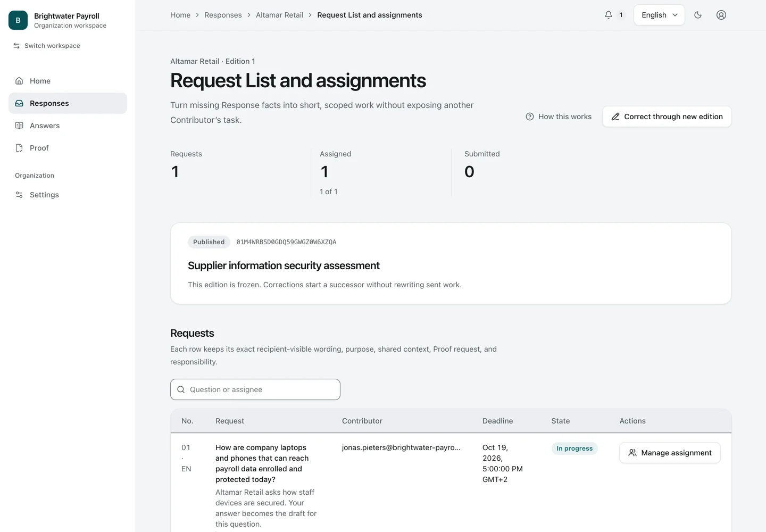This screenshot has height=532, width=766.
Task: Click the people icon on Manage assignment
Action: click(632, 453)
